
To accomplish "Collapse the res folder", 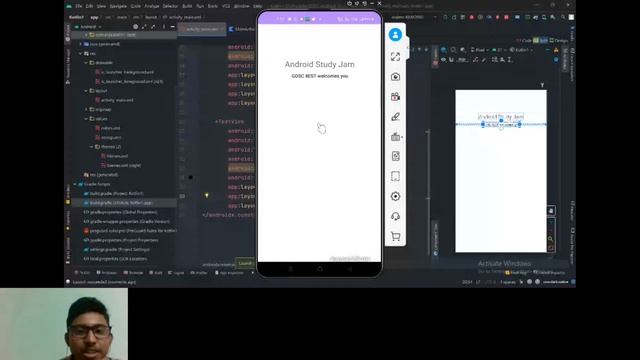I will pyautogui.click(x=81, y=53).
